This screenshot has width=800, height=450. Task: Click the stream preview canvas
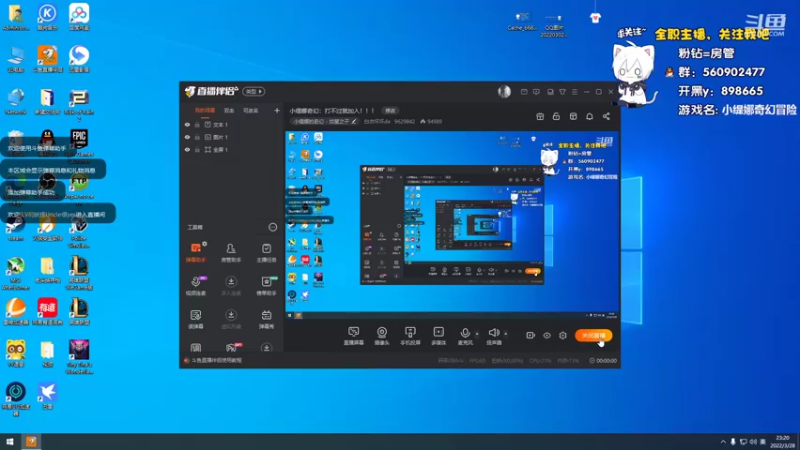[x=452, y=225]
